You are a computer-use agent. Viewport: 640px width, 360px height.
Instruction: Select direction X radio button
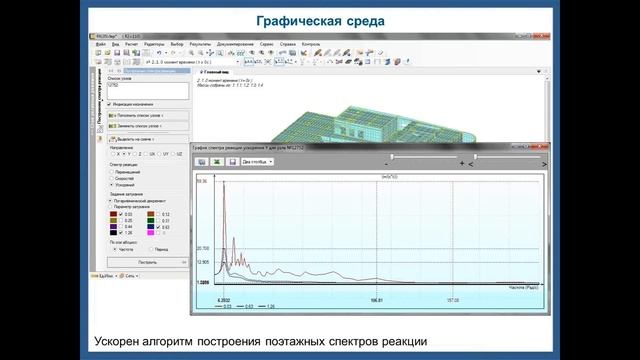(113, 154)
